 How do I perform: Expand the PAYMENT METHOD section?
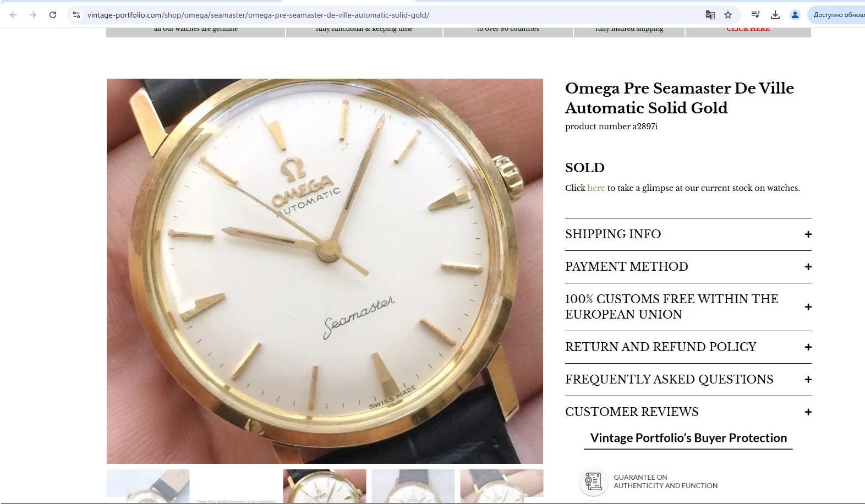pyautogui.click(x=688, y=267)
